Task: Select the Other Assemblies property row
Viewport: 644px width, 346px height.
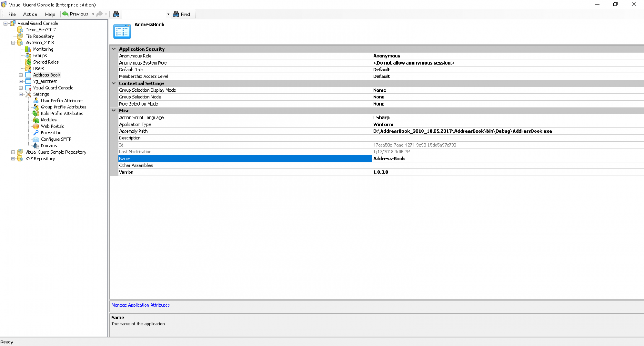Action: 381,165
